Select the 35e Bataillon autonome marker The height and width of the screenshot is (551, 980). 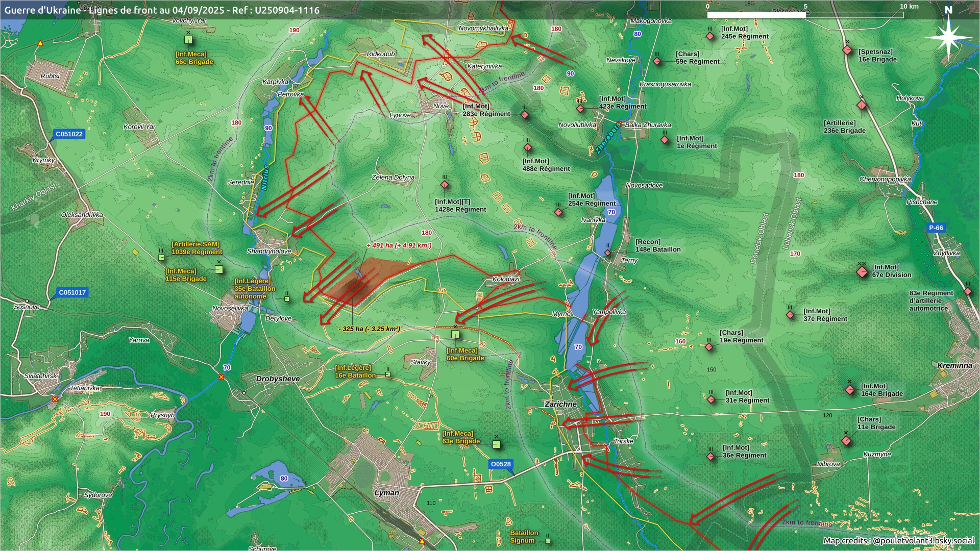click(x=287, y=298)
